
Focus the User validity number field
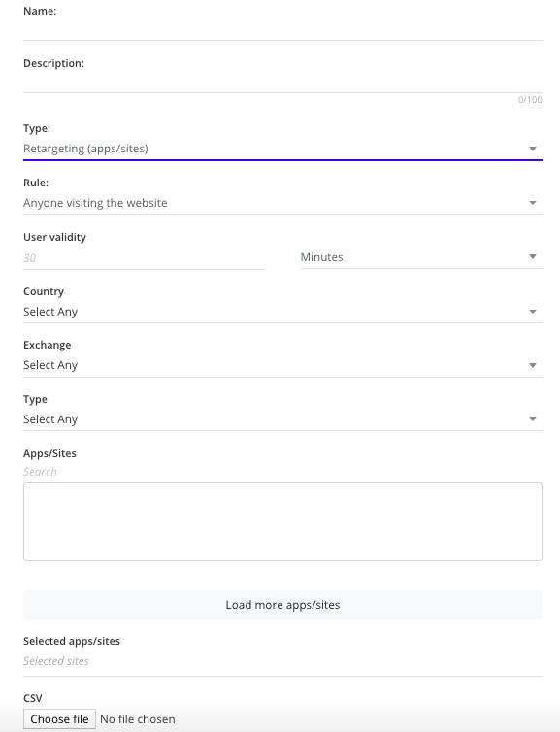tap(144, 257)
